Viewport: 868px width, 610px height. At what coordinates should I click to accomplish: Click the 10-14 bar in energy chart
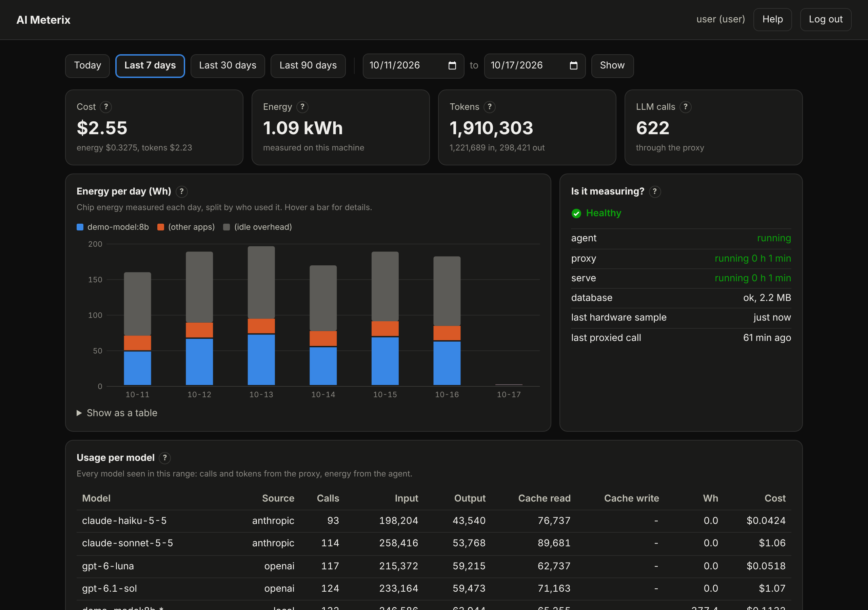(323, 325)
